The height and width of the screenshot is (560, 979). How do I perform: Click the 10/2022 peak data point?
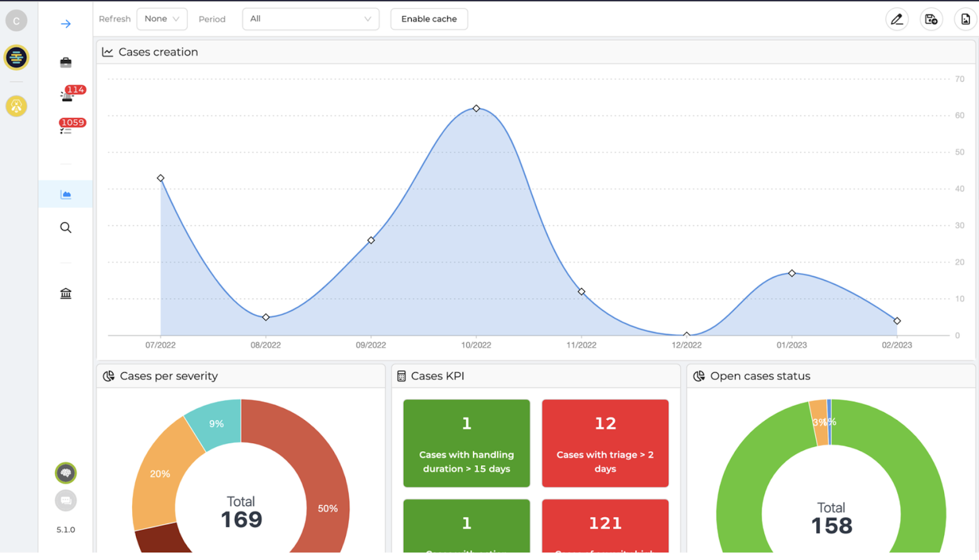point(476,109)
